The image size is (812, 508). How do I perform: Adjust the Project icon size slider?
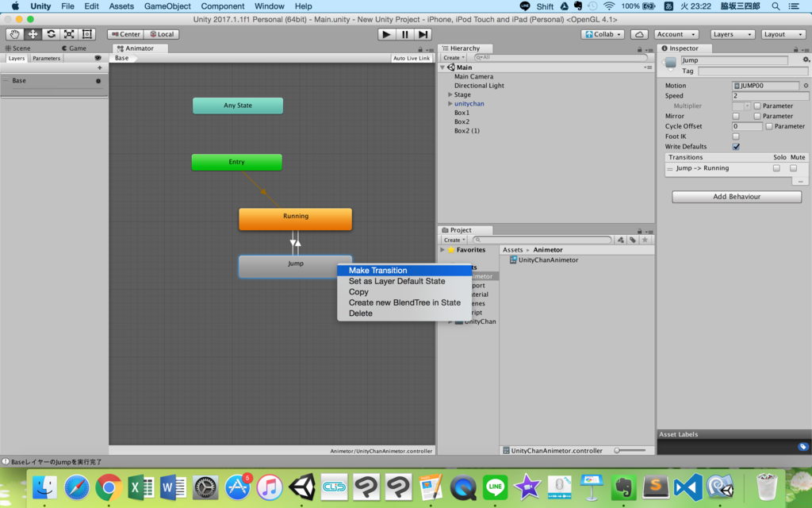630,451
